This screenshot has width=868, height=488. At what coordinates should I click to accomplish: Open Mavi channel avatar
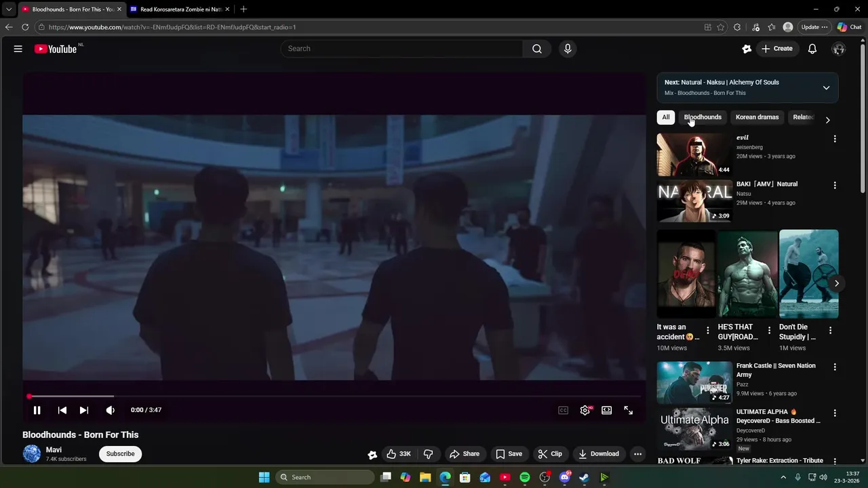coord(32,454)
